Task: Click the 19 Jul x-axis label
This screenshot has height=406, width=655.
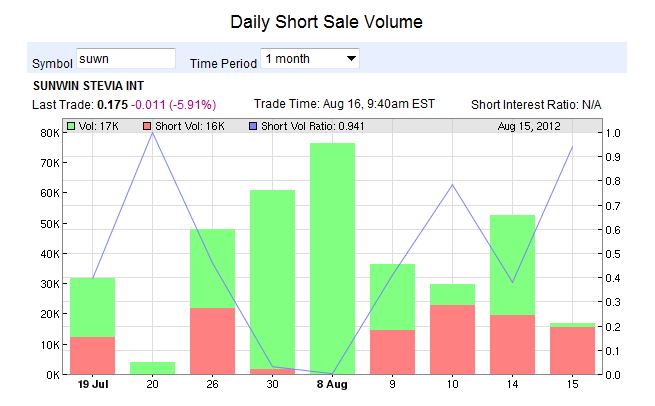Action: click(92, 383)
